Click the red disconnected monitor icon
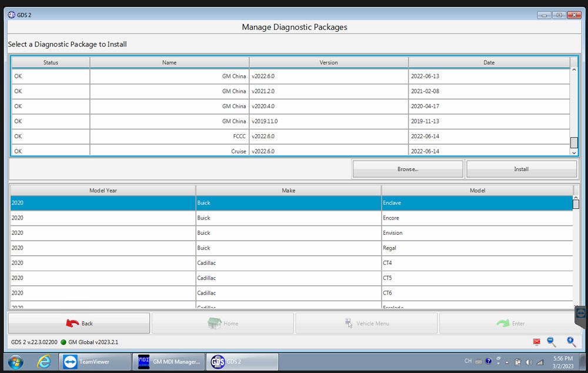Screen dimensions: 588x373 [536, 342]
